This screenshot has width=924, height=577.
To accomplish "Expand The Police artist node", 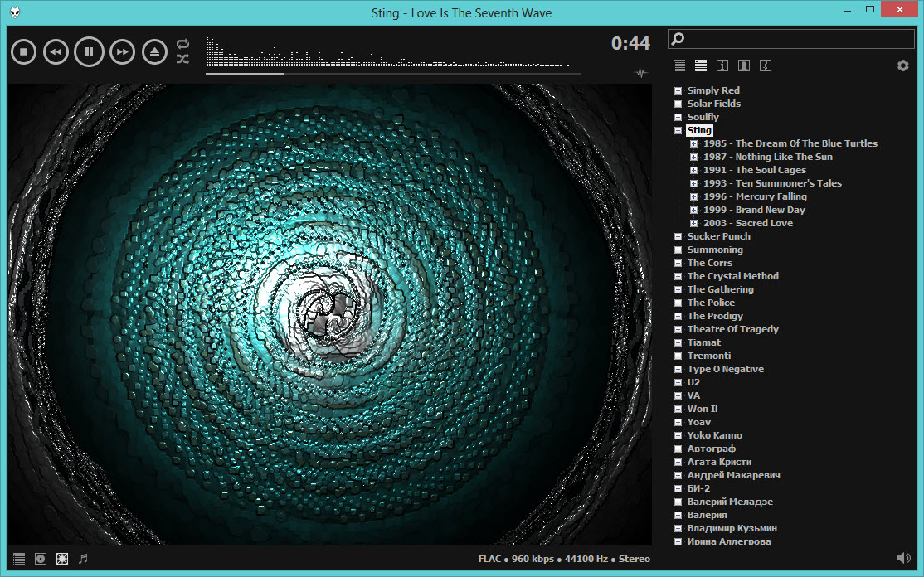I will 678,303.
